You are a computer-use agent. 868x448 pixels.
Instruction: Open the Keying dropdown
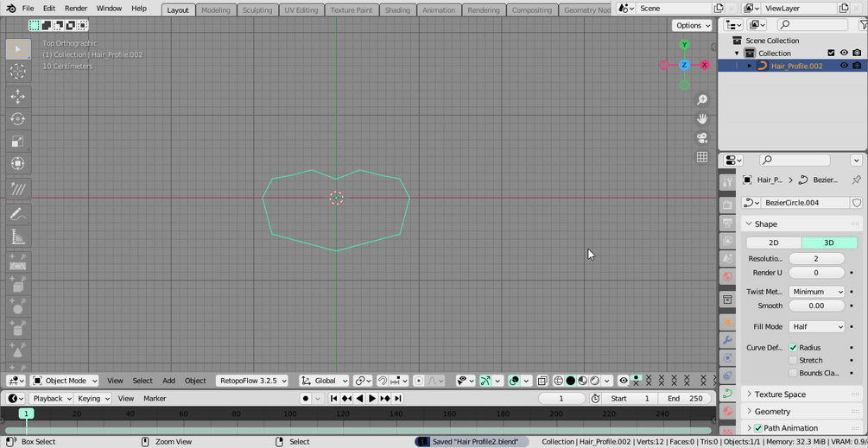coord(92,398)
